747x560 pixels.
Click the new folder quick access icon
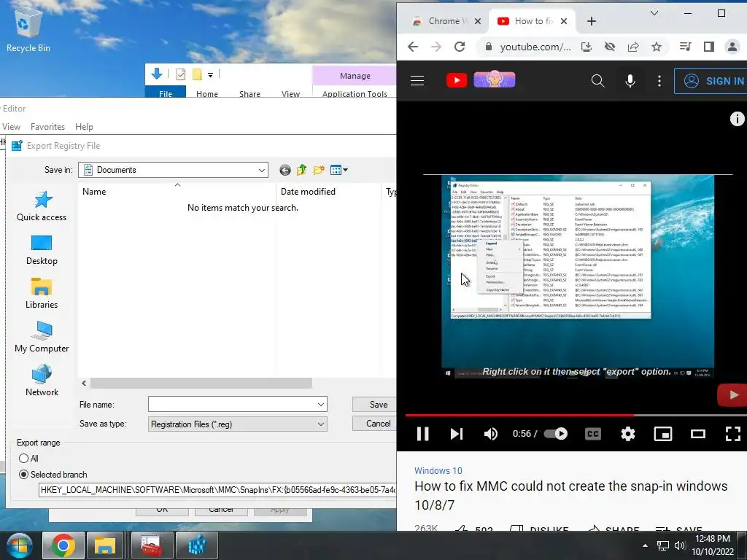pos(197,74)
